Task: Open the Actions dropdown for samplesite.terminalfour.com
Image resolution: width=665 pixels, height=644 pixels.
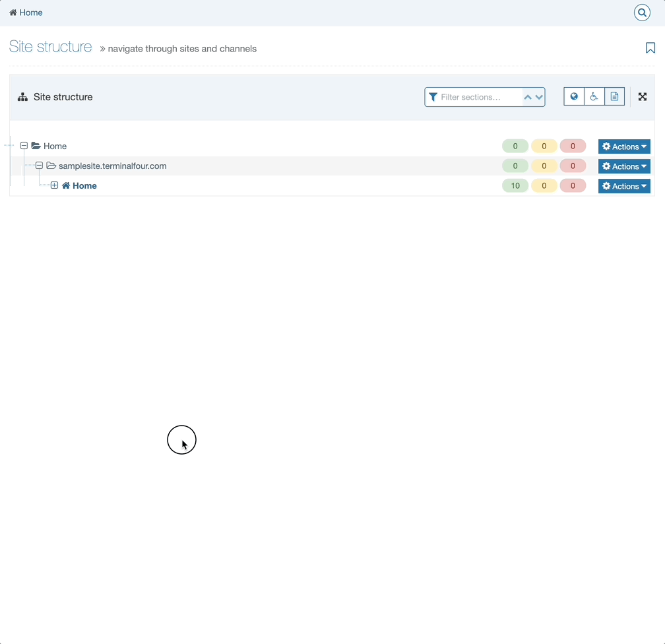Action: [x=623, y=166]
